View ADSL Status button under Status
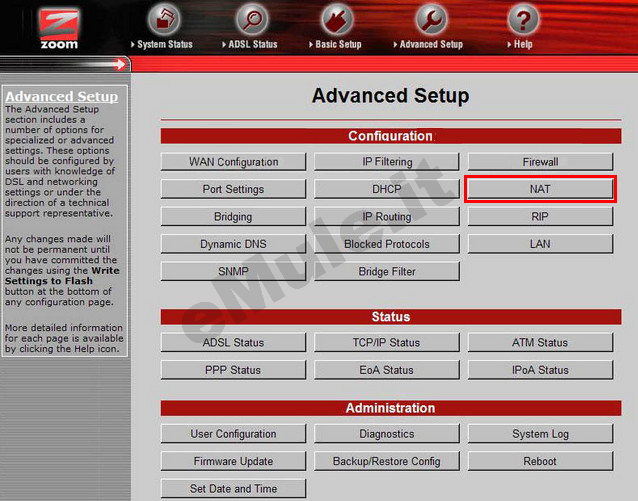The width and height of the screenshot is (638, 501). [233, 343]
